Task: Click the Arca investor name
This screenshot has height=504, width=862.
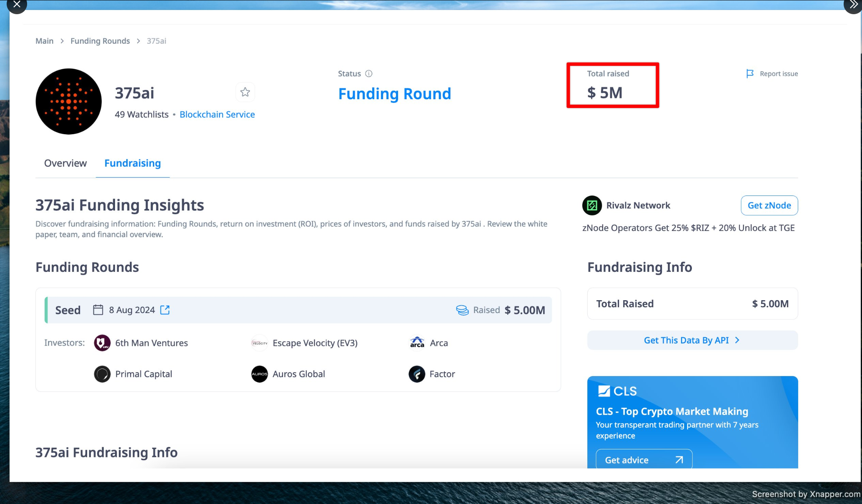Action: pos(439,343)
